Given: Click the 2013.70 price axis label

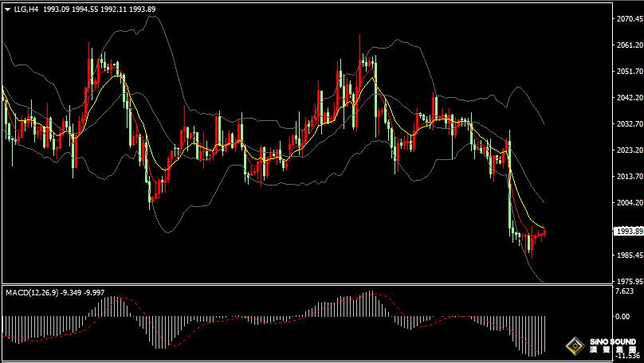Looking at the screenshot, I should 628,177.
